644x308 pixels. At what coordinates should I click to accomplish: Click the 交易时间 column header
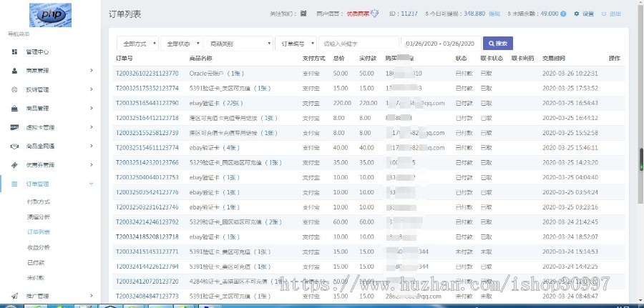click(x=553, y=59)
